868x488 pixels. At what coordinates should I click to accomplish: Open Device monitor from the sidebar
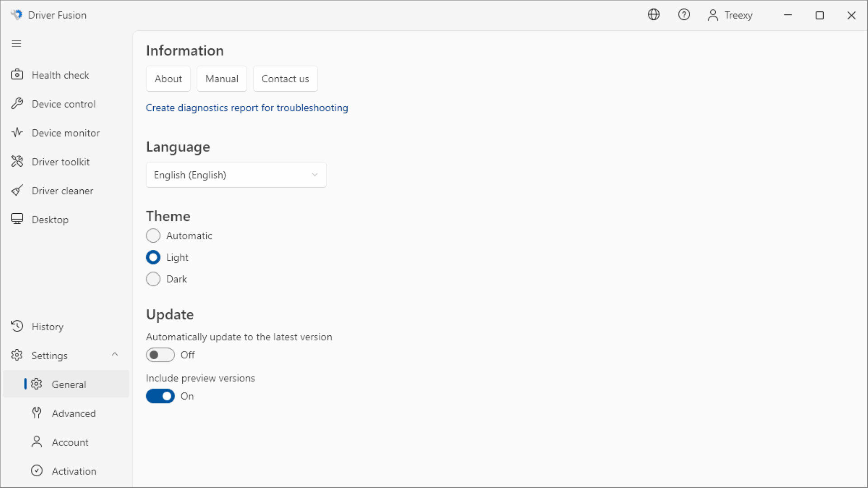coord(66,132)
